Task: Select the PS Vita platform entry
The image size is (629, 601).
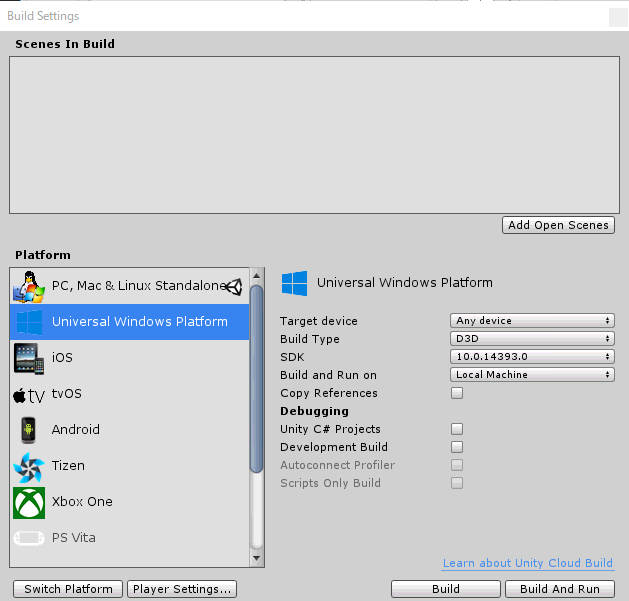Action: (130, 538)
